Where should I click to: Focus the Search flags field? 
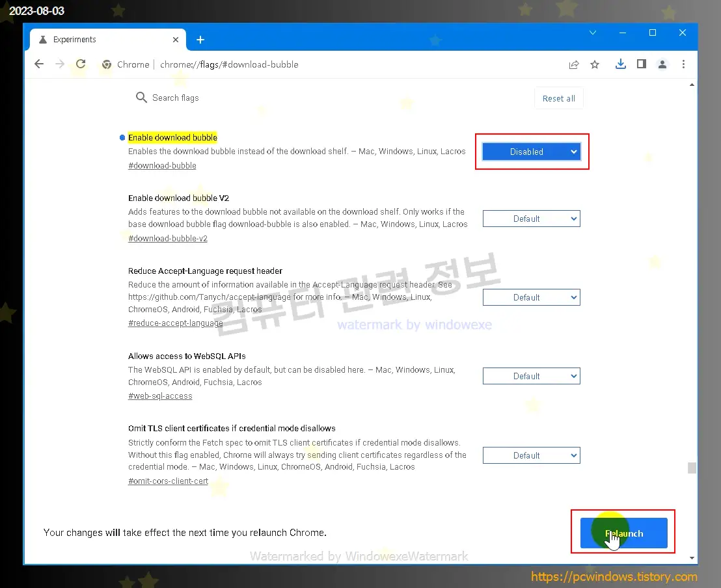point(175,98)
